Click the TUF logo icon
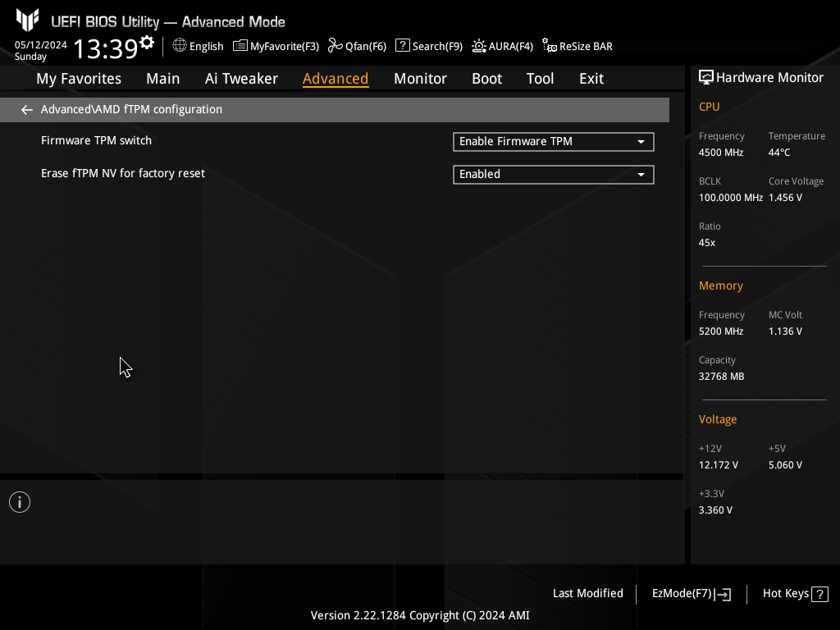The image size is (840, 630). 27,20
